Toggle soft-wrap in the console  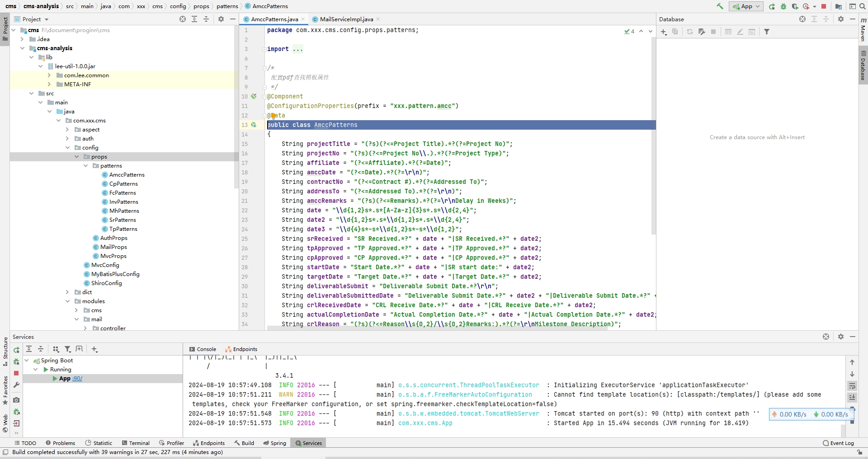[x=852, y=386]
